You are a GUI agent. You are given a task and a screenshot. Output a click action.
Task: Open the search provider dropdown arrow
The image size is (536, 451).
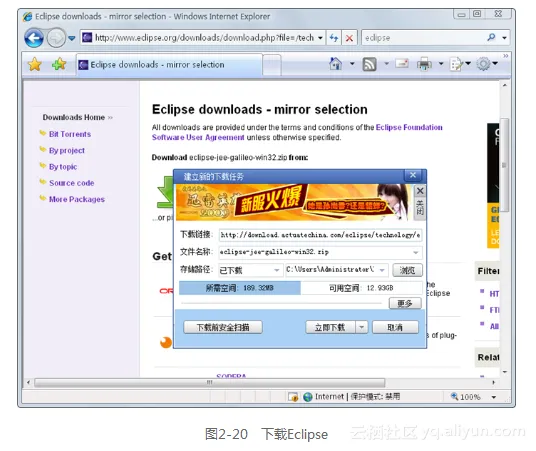click(x=504, y=38)
